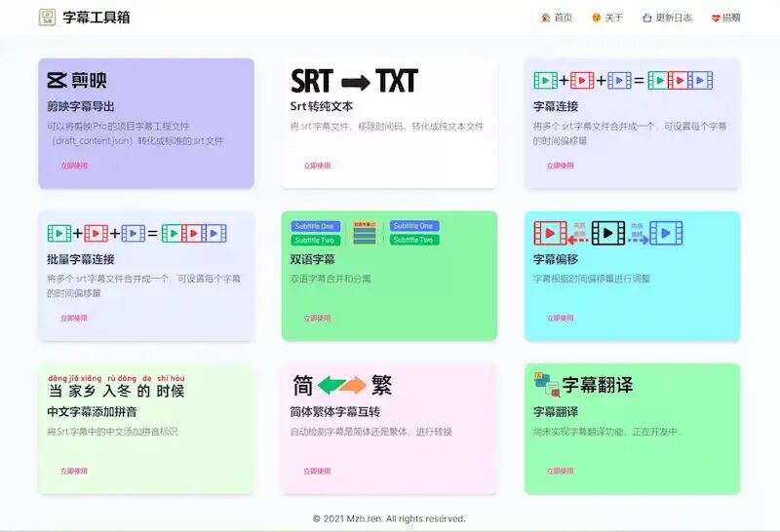Click 立即使用 in 中文字幕添加拼音 card
The width and height of the screenshot is (780, 532).
coord(74,471)
